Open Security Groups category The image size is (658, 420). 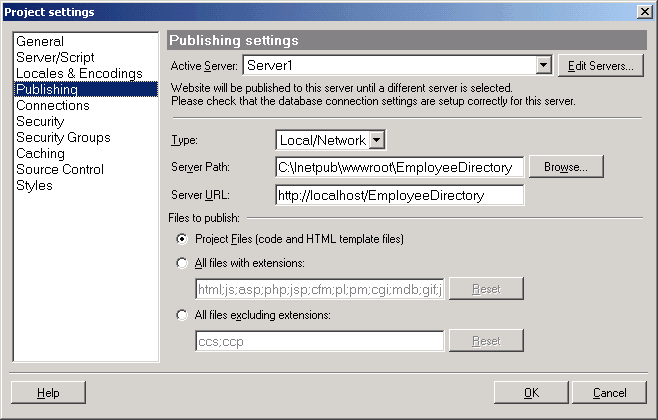(63, 138)
